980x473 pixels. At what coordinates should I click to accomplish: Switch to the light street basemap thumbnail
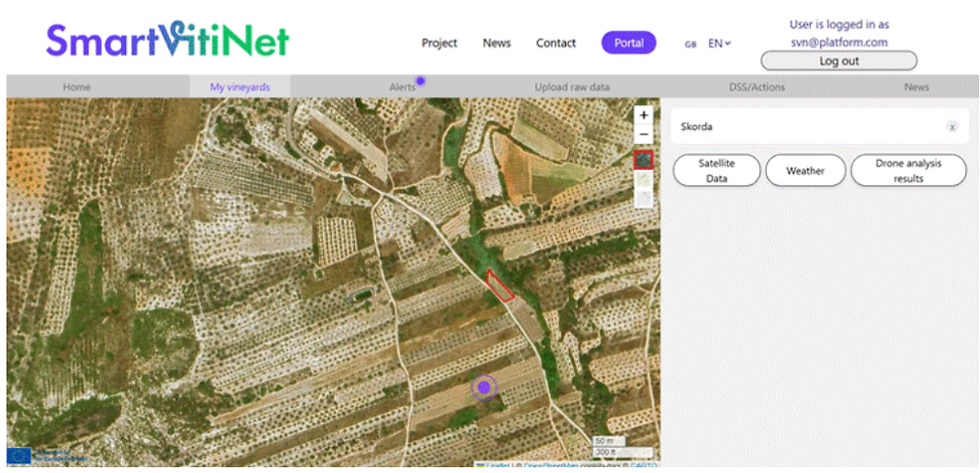[644, 179]
